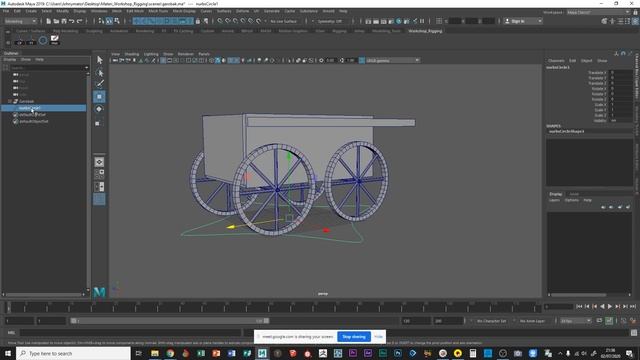Open the frame rate fps dropdown
This screenshot has width=640, height=360.
tap(576, 321)
